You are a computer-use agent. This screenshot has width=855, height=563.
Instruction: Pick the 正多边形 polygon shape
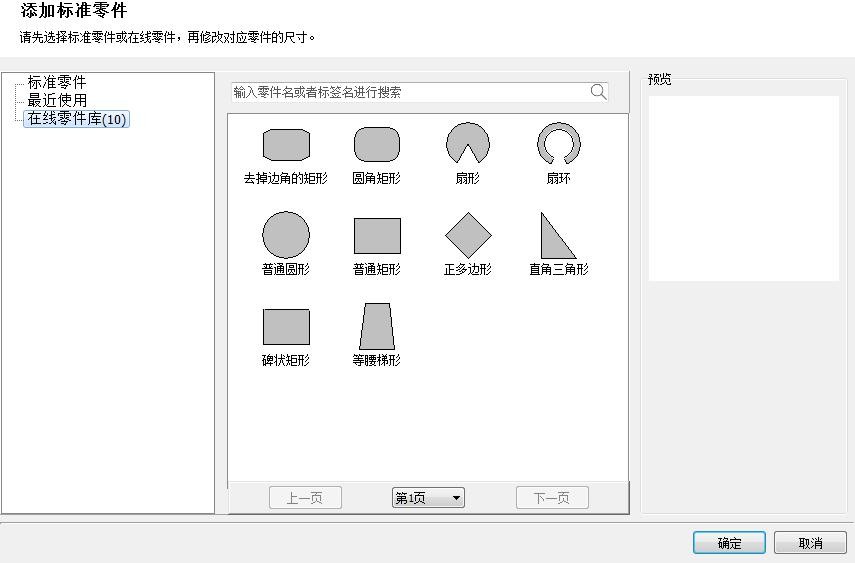(x=468, y=236)
